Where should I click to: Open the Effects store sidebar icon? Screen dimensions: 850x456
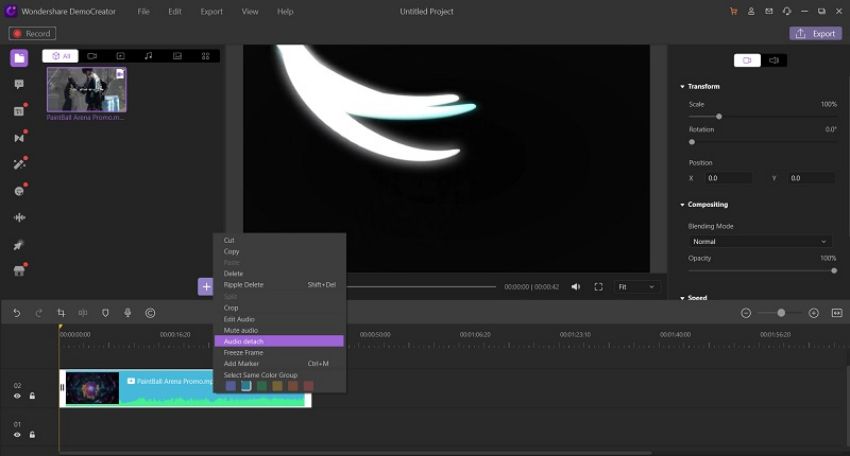click(x=19, y=271)
